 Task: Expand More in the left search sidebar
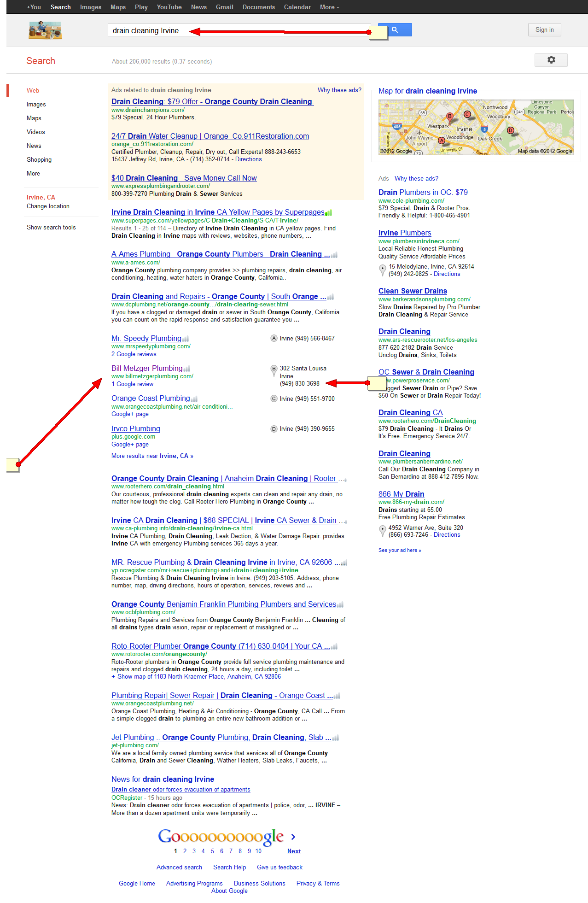pos(33,174)
